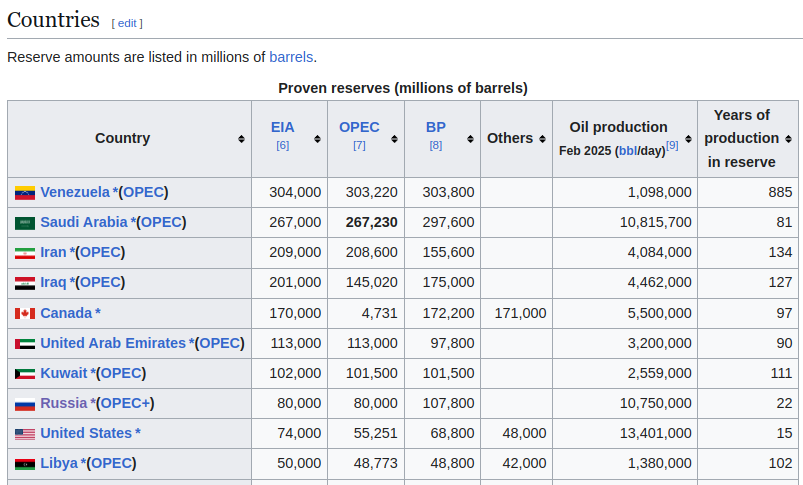The width and height of the screenshot is (803, 485).
Task: Click the Russia flag icon
Action: [25, 404]
